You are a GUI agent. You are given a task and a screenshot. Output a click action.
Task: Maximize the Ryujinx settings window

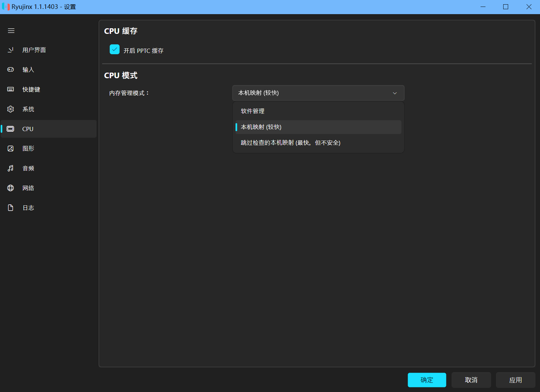click(x=506, y=7)
